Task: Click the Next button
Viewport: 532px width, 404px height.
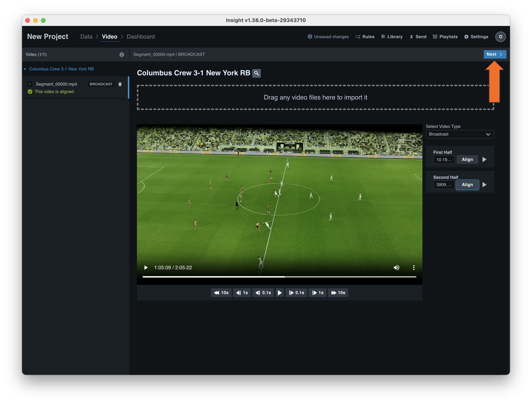Action: [495, 54]
